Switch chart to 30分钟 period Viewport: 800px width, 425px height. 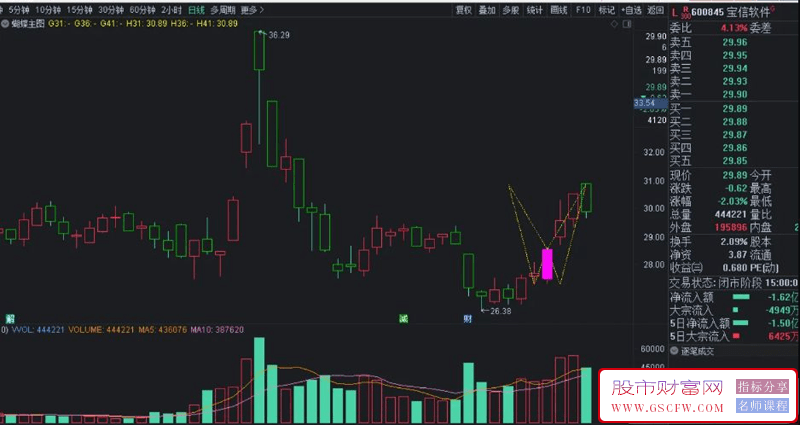click(111, 10)
